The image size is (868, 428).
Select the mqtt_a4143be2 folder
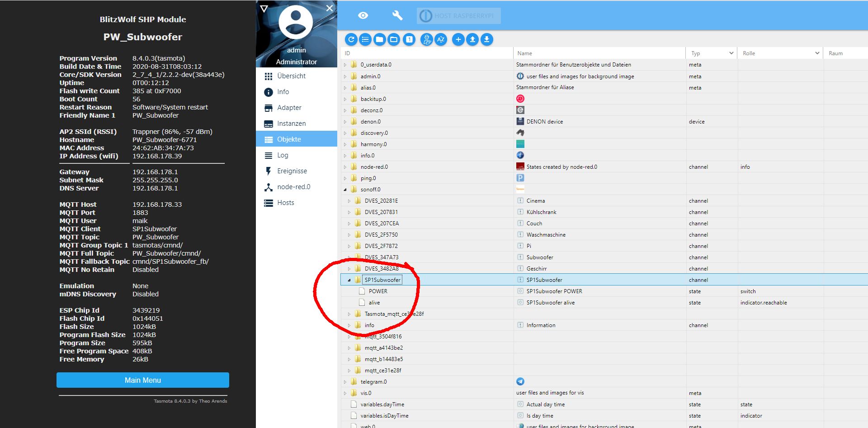[x=384, y=348]
